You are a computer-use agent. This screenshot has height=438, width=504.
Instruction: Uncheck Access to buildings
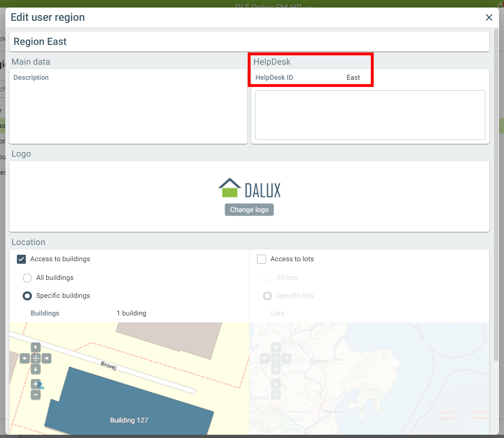tap(21, 259)
